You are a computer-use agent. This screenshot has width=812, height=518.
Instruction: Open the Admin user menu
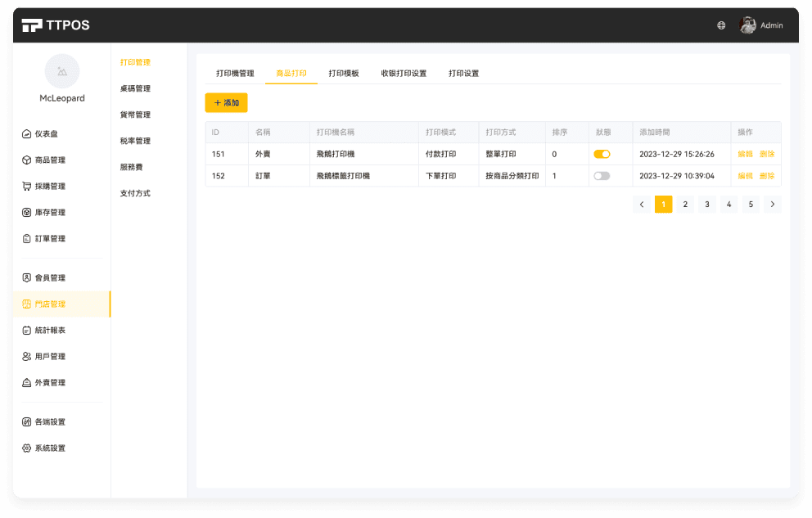tap(761, 25)
